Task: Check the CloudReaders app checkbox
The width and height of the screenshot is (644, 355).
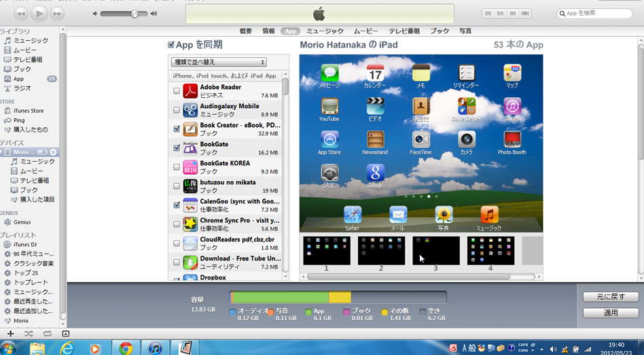Action: click(177, 243)
